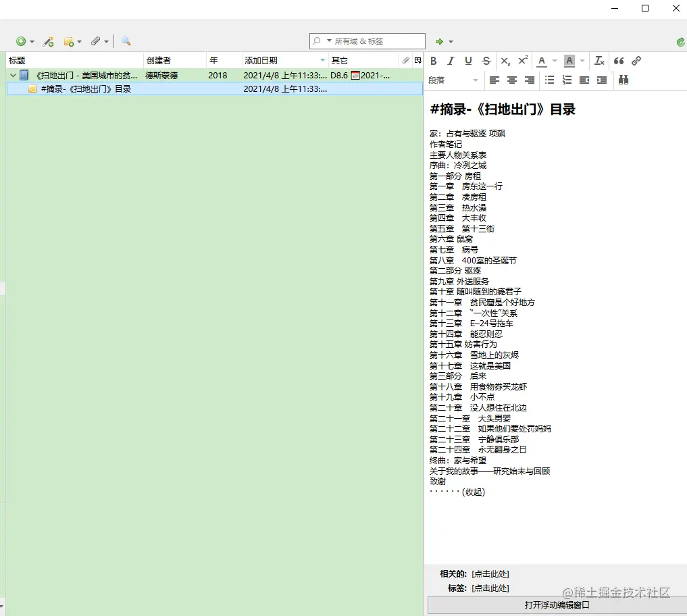
Task: Click 点击此处 next to 标签 to add tags
Action: click(x=490, y=588)
